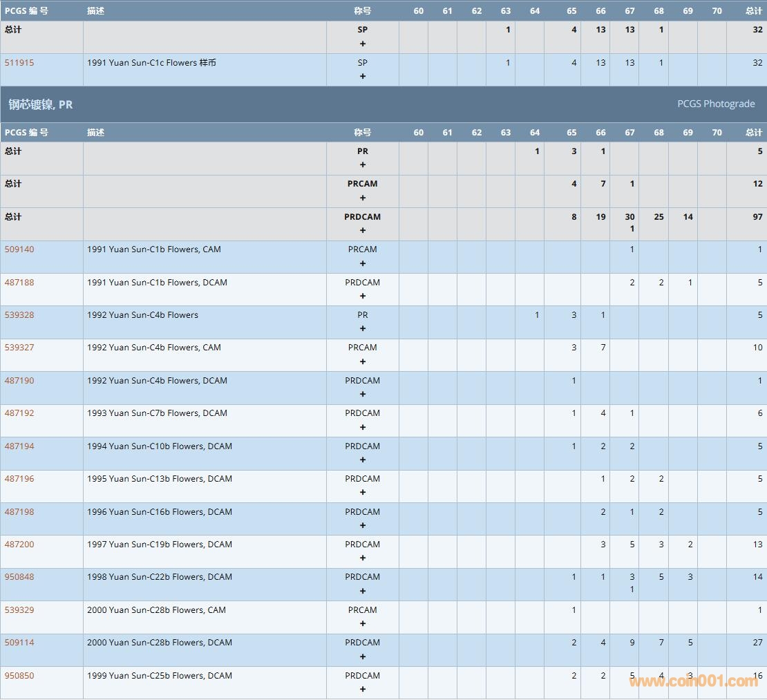
Task: Select PCGS number 487200 link
Action: (x=19, y=545)
